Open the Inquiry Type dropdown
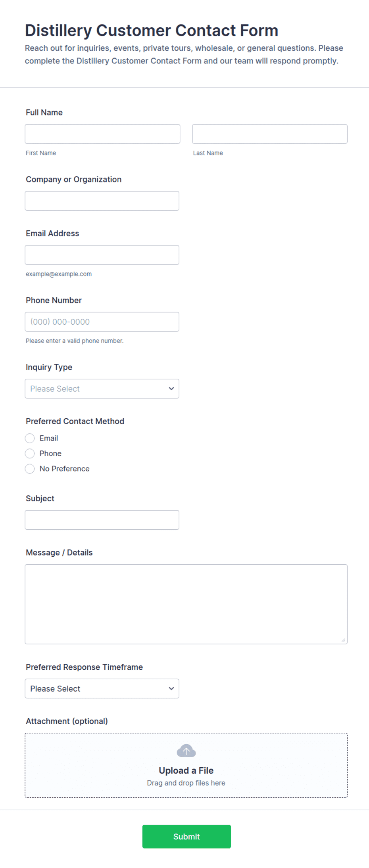The height and width of the screenshot is (868, 369). click(102, 389)
